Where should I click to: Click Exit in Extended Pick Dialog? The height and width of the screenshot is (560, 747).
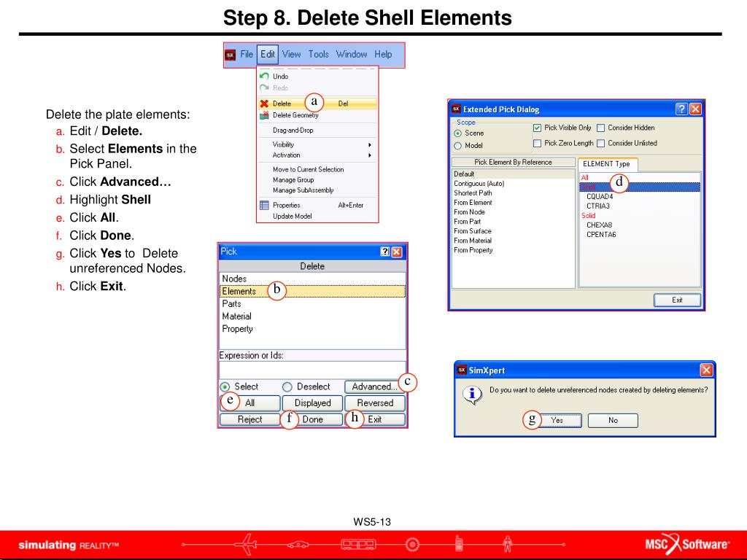pyautogui.click(x=677, y=300)
